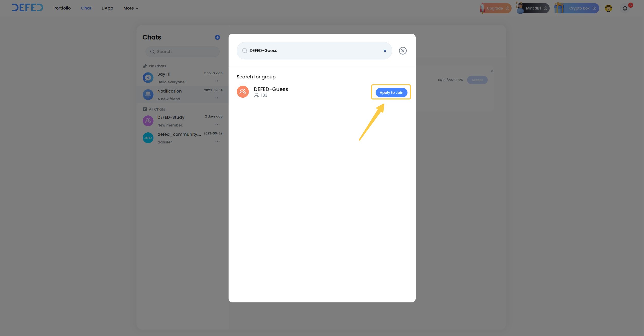Open options for Say Hi chat

tap(217, 81)
